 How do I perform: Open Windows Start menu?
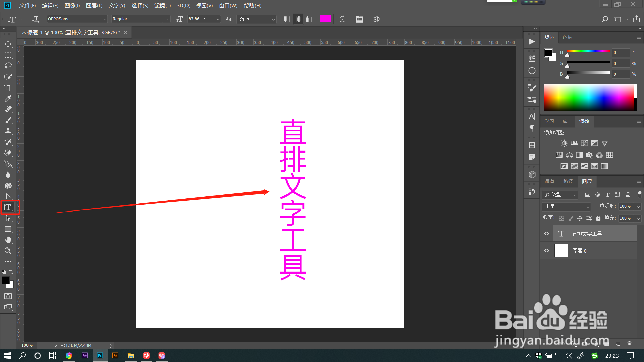click(x=7, y=355)
